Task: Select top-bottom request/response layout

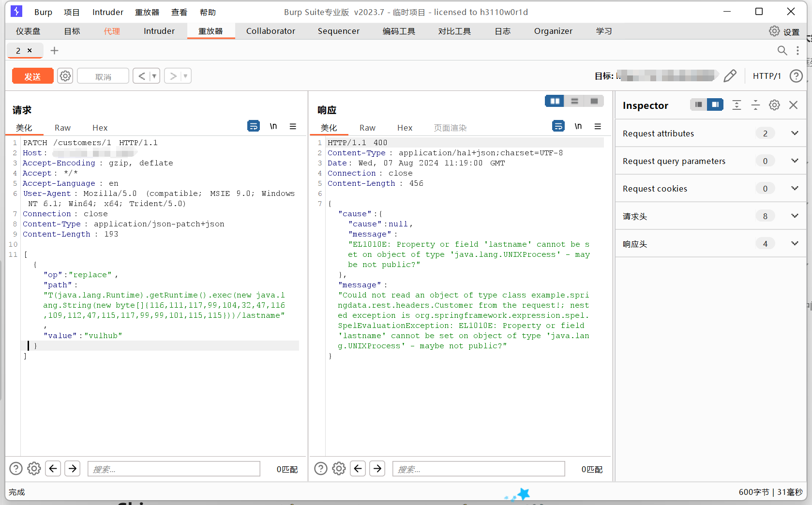Action: coord(574,101)
